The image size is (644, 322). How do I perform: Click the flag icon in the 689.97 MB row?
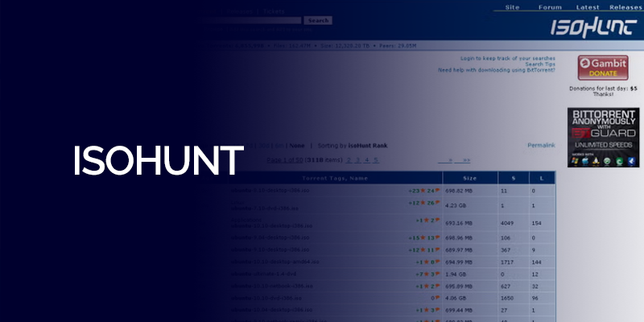pos(437,250)
